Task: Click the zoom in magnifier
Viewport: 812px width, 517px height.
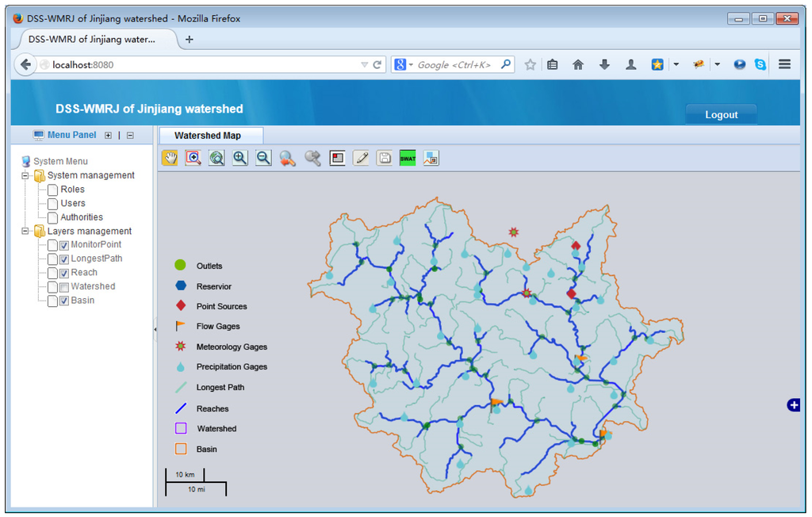Action: (240, 158)
